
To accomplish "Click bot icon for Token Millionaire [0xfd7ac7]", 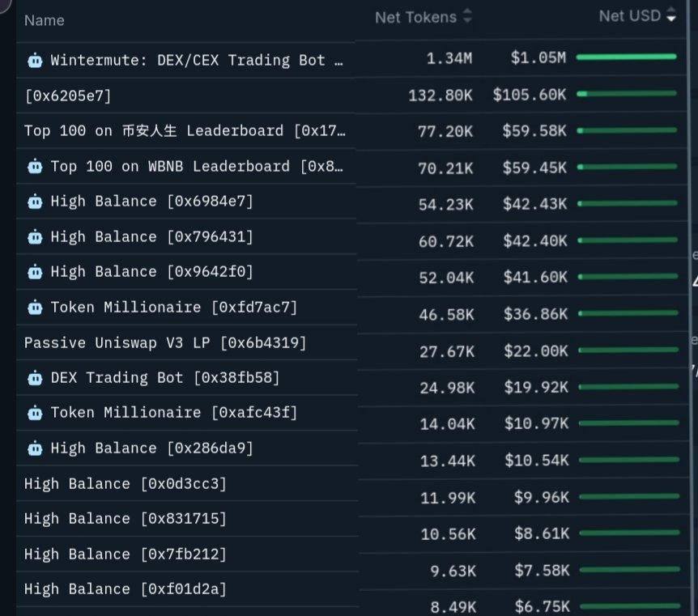I will point(35,308).
